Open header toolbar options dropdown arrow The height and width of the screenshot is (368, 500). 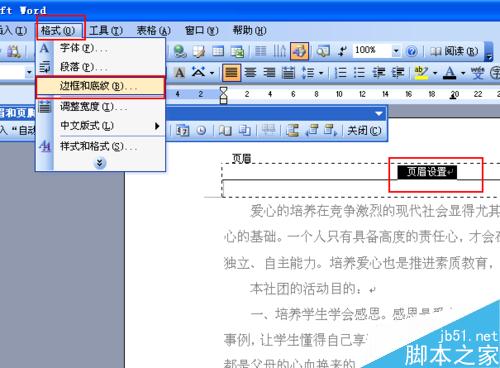379,114
